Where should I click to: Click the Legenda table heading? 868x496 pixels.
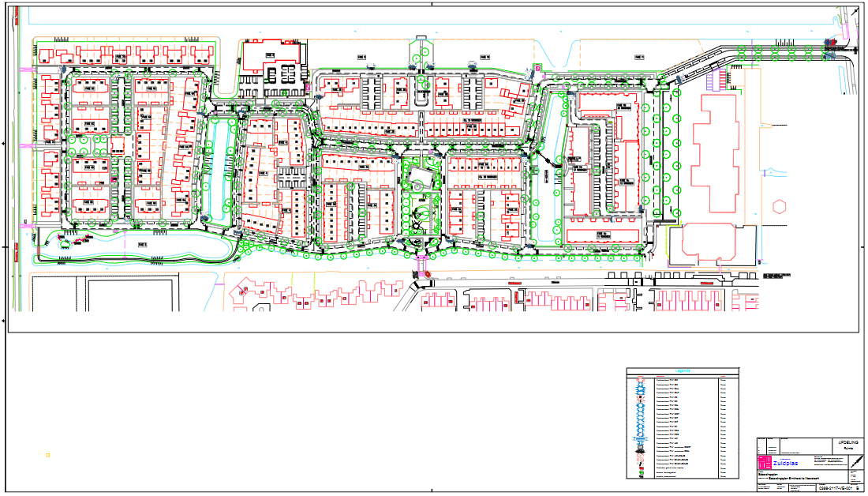click(682, 370)
